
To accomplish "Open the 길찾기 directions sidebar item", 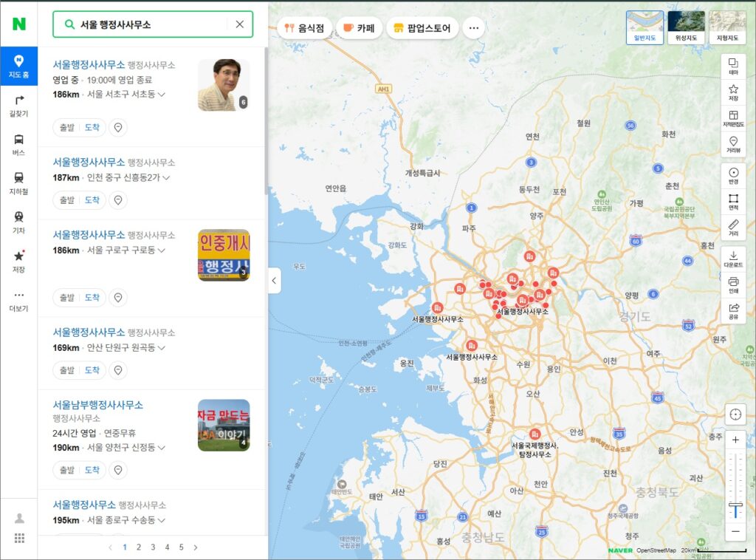I will (18, 105).
